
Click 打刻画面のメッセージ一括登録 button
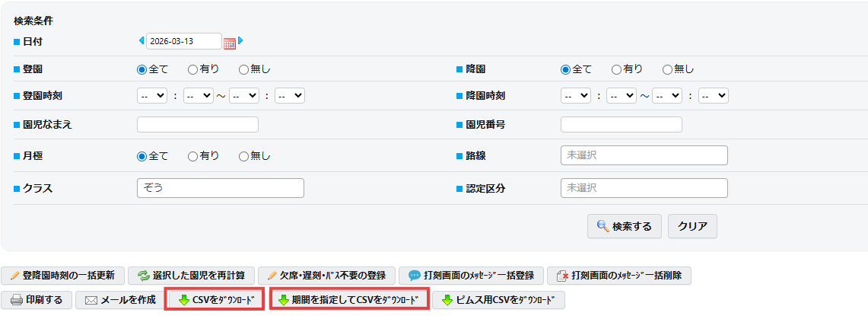[x=471, y=276]
